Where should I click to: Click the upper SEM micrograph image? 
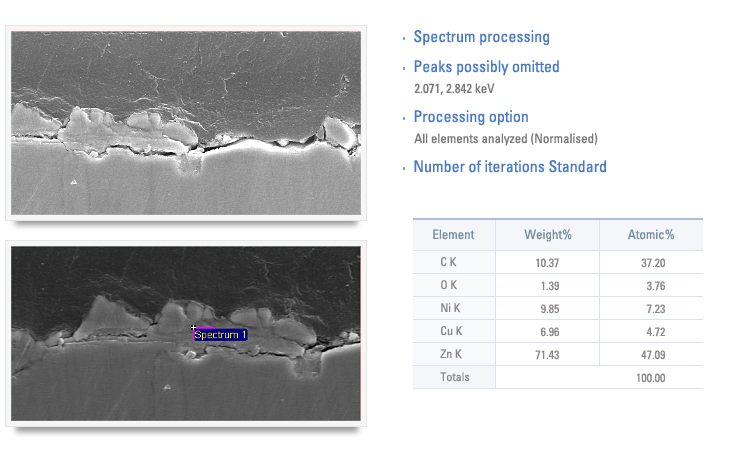tap(186, 123)
